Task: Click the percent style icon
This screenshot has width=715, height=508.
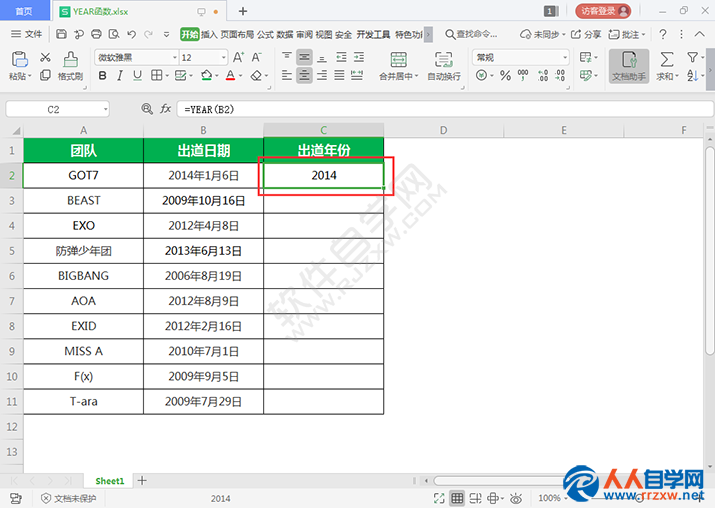Action: coord(505,75)
